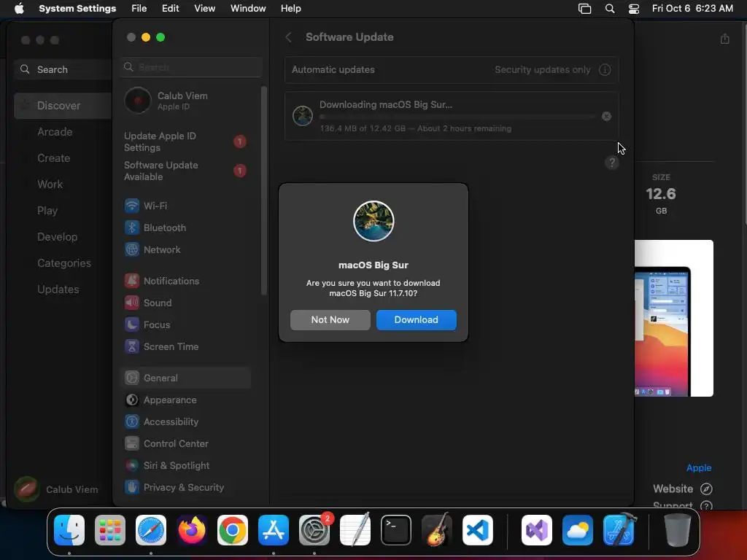Open the File menu
747x560 pixels.
139,9
